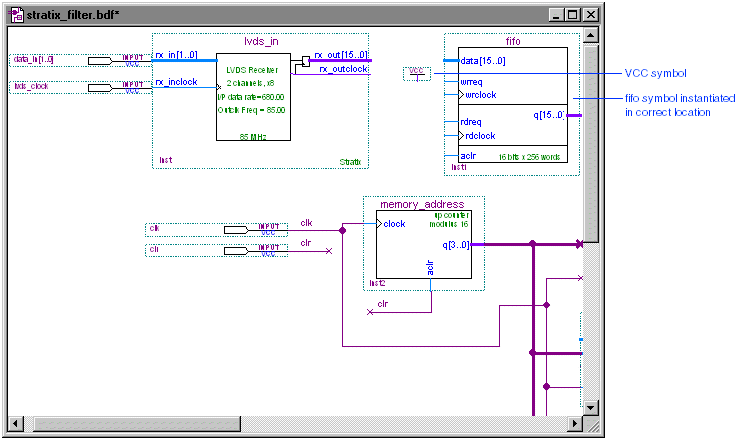Click the VCC symbol
737x440 pixels.
point(417,72)
